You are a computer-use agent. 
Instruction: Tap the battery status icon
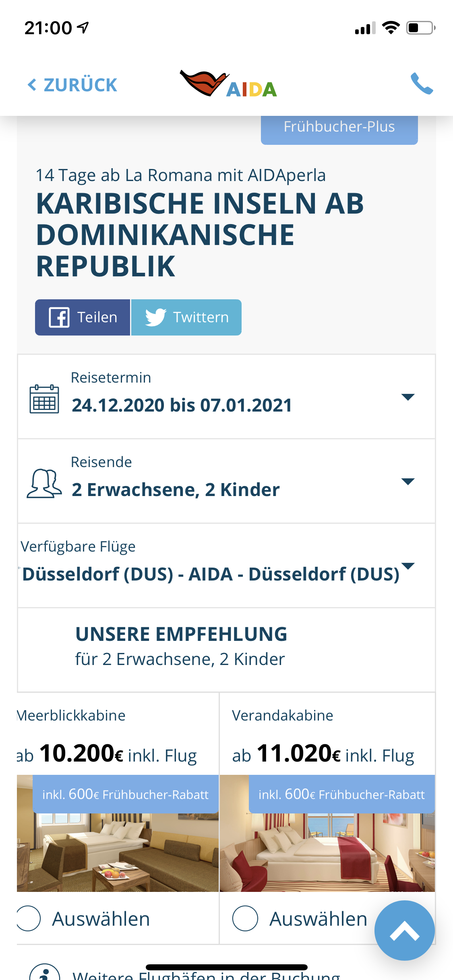pos(420,28)
